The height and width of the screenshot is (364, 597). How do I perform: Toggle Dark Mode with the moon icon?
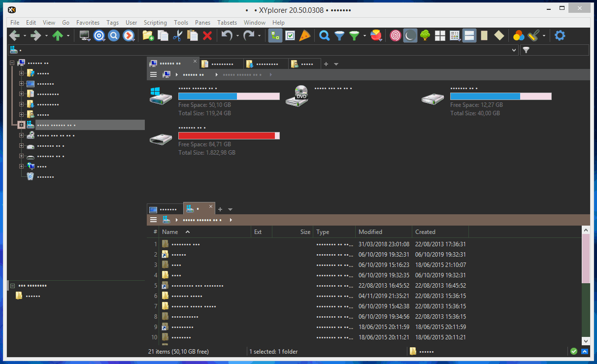[x=410, y=35]
